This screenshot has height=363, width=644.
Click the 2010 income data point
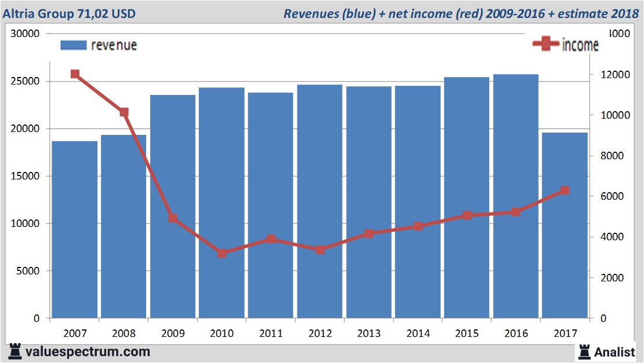[x=222, y=253]
